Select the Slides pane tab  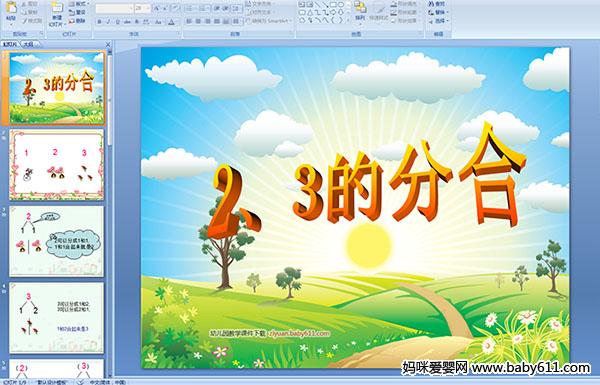click(9, 44)
